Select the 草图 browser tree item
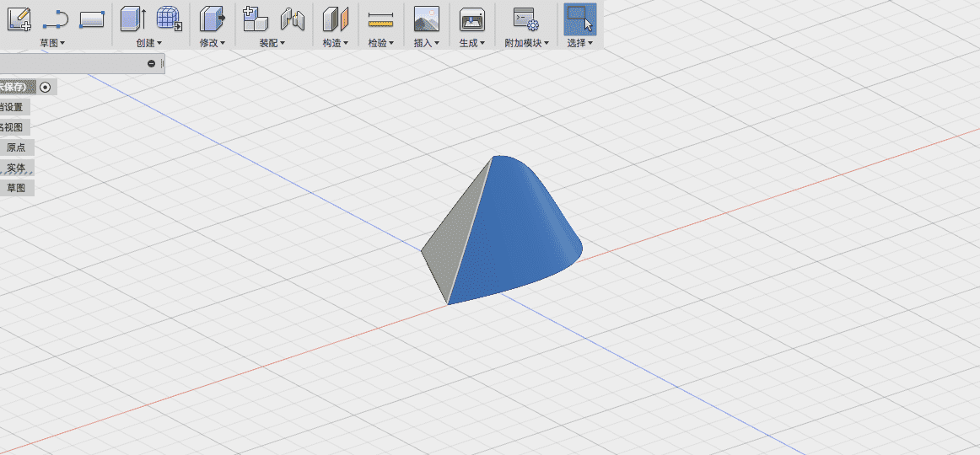 [x=17, y=188]
